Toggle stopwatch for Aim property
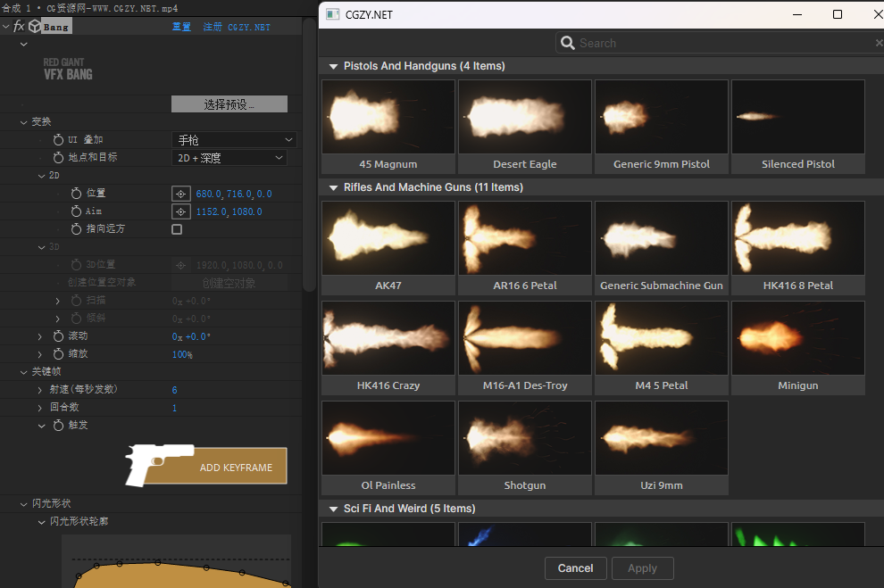Screen dimensions: 884x588 click(76, 211)
